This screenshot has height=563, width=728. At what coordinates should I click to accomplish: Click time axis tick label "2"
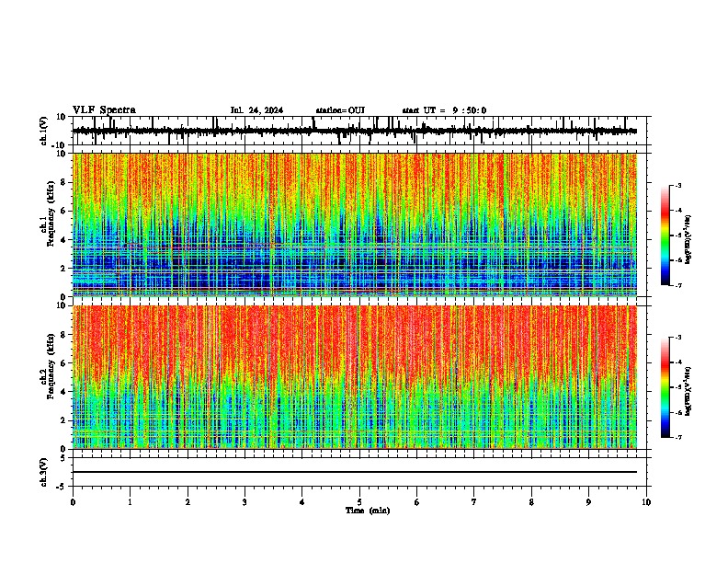click(188, 502)
